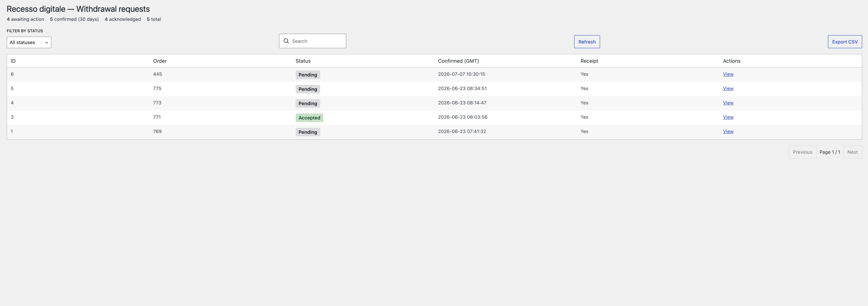This screenshot has height=306, width=868.
Task: Click the Accepted status badge for order 771
Action: tap(309, 117)
